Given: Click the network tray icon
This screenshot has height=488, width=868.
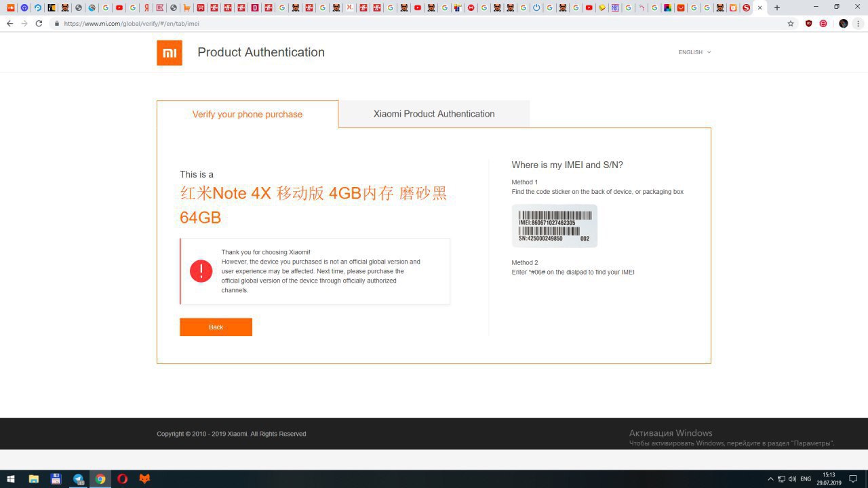Looking at the screenshot, I should (x=781, y=479).
